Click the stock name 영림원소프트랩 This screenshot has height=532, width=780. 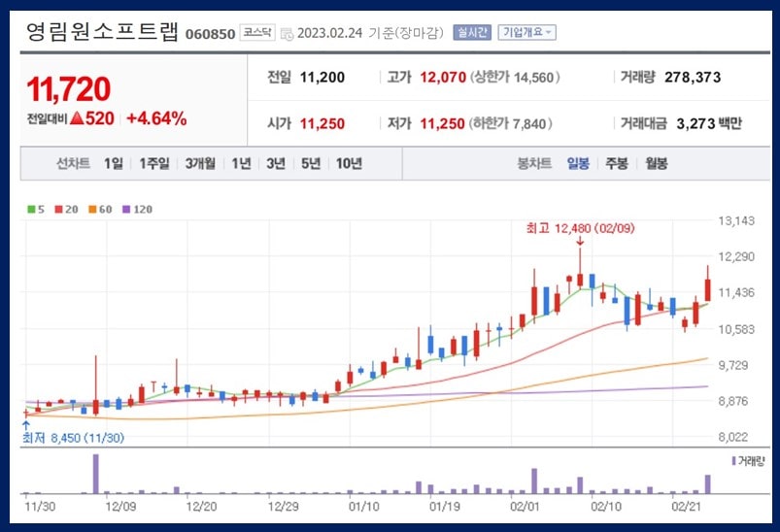(x=101, y=32)
